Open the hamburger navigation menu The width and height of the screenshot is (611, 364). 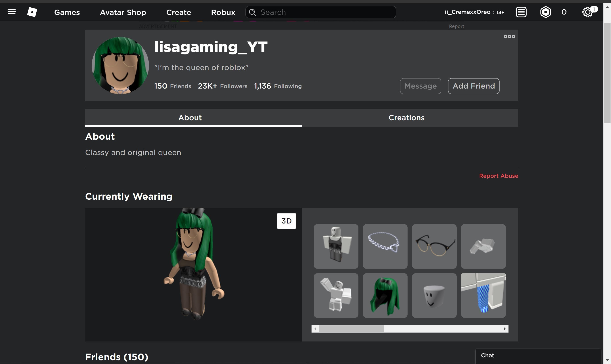tap(12, 12)
